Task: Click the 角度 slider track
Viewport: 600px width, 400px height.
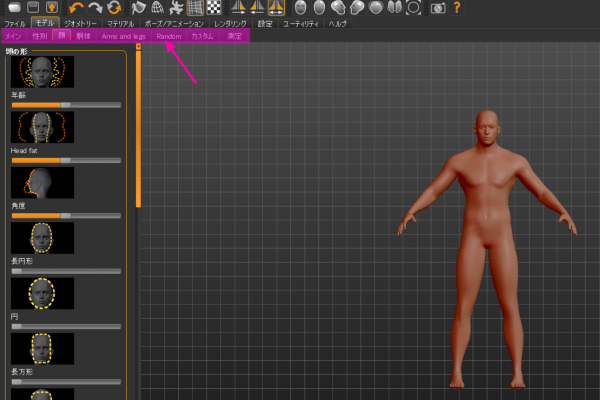Action: click(x=66, y=216)
